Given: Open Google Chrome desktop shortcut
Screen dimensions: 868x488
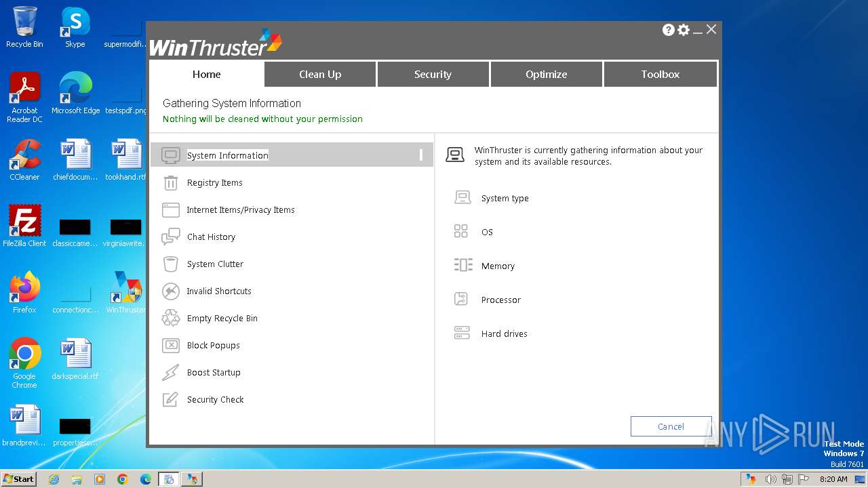Looking at the screenshot, I should coord(24,363).
